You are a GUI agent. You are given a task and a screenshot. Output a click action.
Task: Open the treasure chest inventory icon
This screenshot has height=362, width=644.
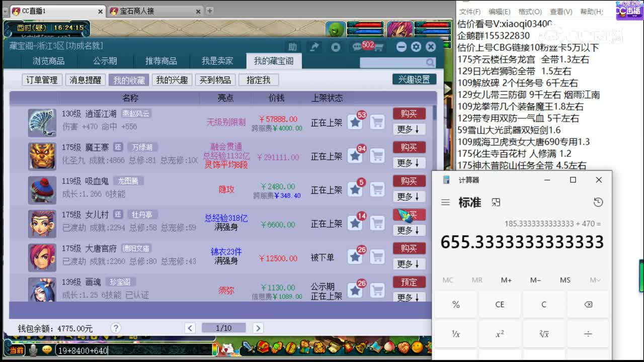(263, 348)
